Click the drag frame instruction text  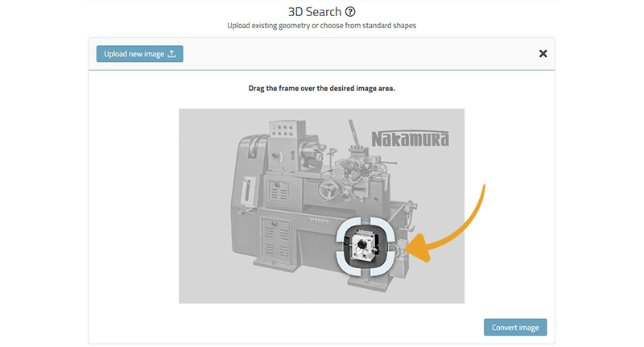(321, 89)
